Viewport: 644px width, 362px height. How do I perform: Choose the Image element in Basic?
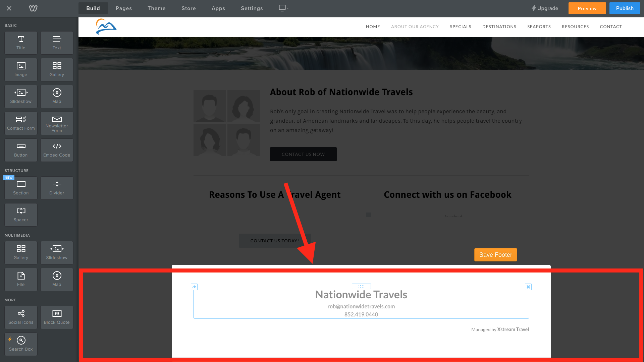(x=21, y=70)
